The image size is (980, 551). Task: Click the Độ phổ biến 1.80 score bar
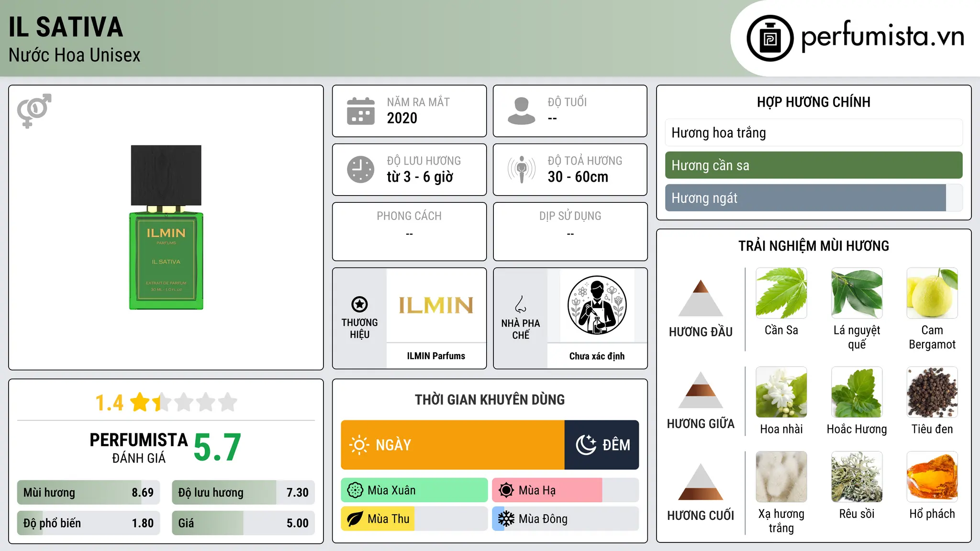pos(89,523)
